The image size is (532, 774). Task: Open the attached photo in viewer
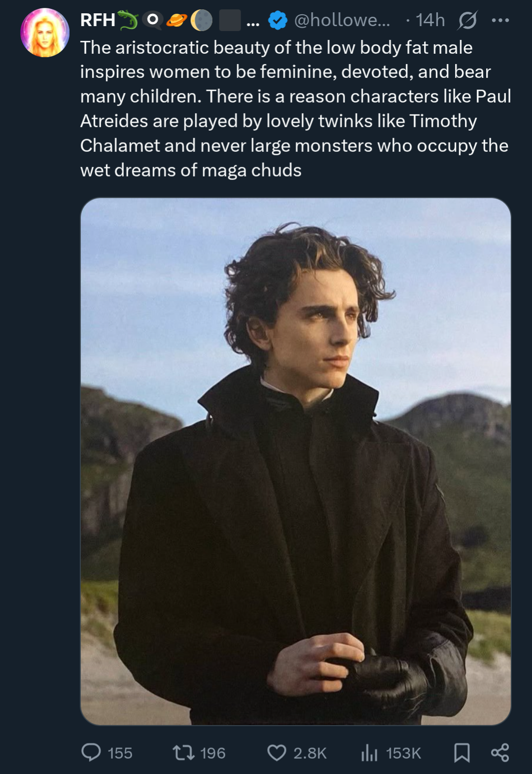296,461
